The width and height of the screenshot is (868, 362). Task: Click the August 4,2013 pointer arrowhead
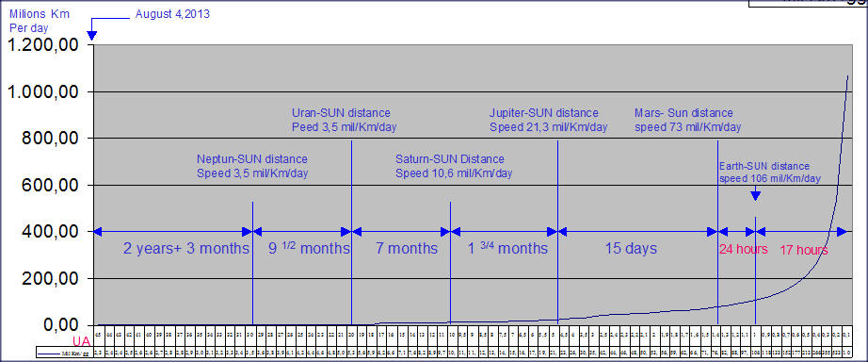click(92, 36)
